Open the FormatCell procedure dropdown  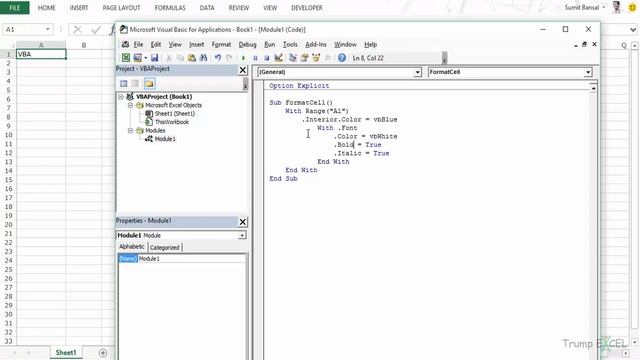[x=588, y=72]
